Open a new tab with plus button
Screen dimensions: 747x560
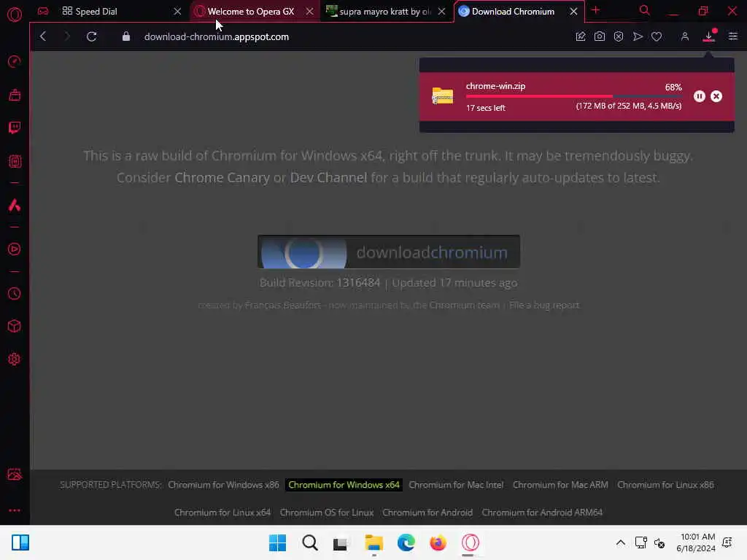click(595, 10)
